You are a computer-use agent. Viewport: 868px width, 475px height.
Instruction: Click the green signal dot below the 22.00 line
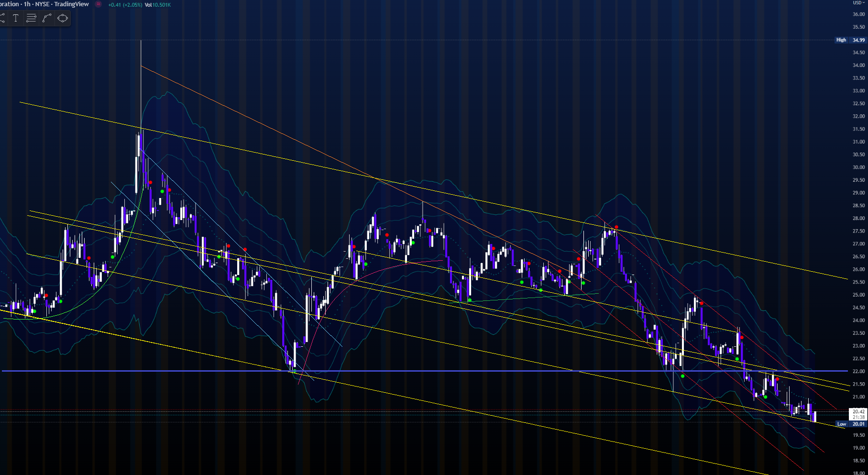tap(682, 376)
